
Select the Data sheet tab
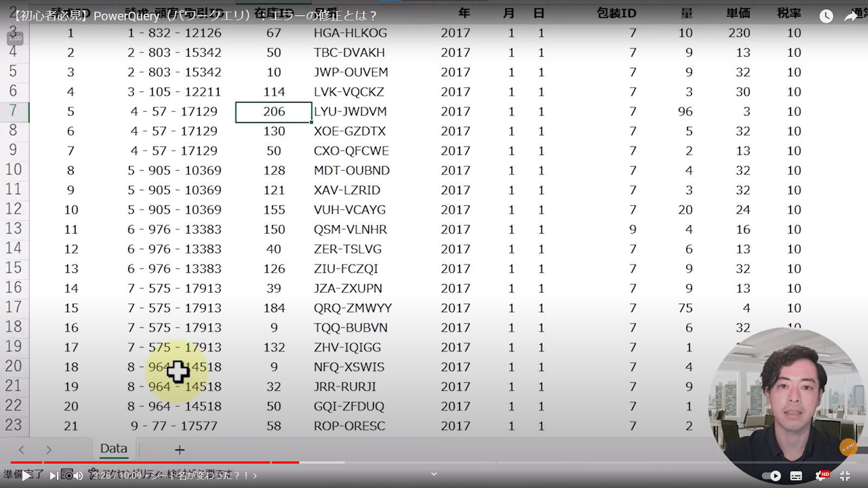[113, 449]
